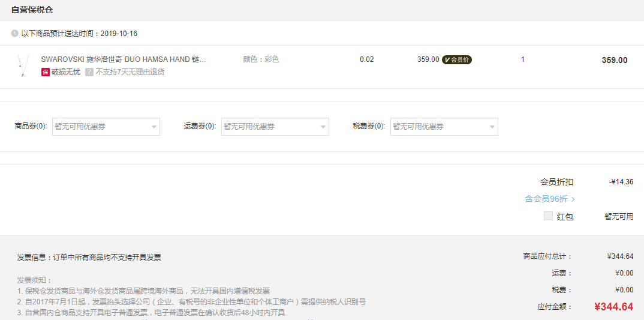Click the 0.02 weight value in product row
Screen dimensions: 644x320
point(367,59)
